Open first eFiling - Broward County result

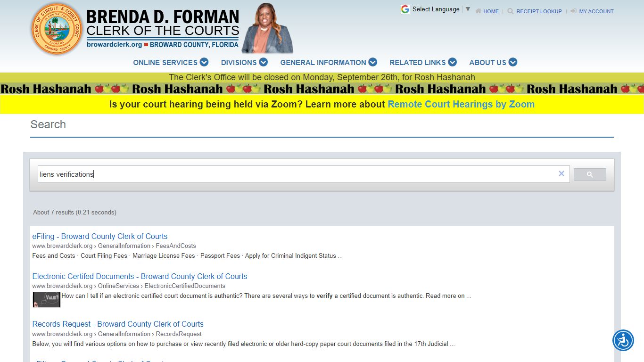point(100,236)
